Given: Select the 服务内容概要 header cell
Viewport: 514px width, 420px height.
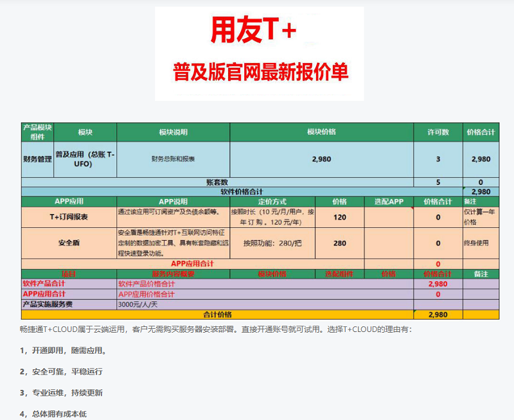Looking at the screenshot, I should click(173, 274).
